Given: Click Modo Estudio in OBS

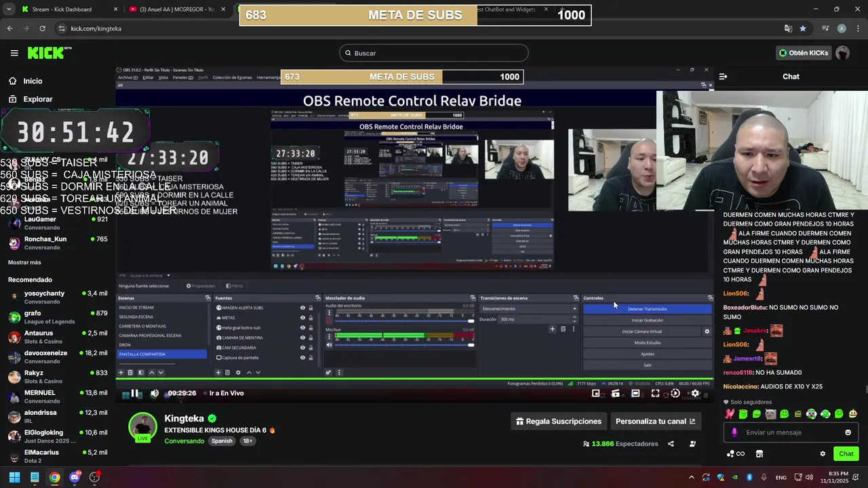Looking at the screenshot, I should [x=647, y=342].
